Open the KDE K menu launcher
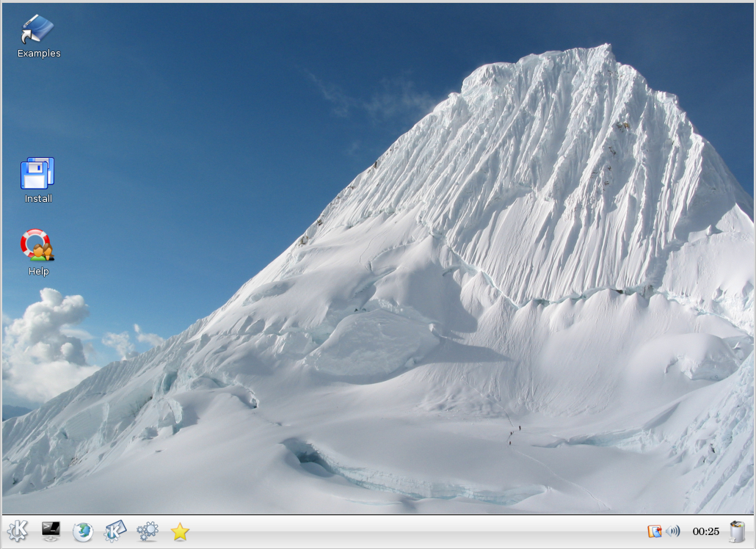 coord(18,531)
